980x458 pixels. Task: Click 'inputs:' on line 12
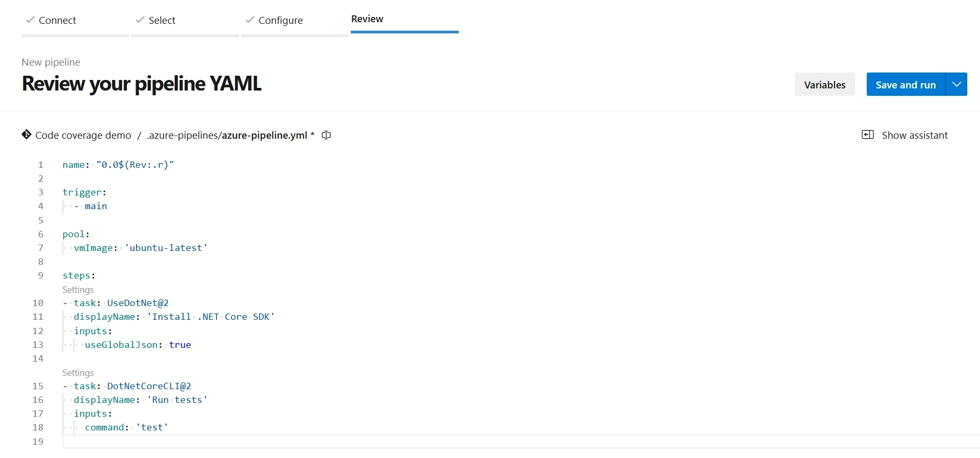93,331
